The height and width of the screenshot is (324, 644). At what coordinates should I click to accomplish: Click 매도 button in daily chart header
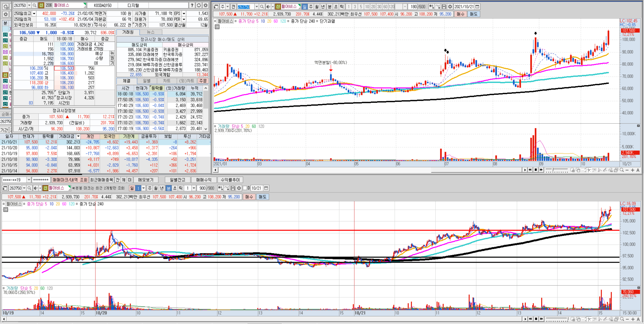tap(474, 14)
